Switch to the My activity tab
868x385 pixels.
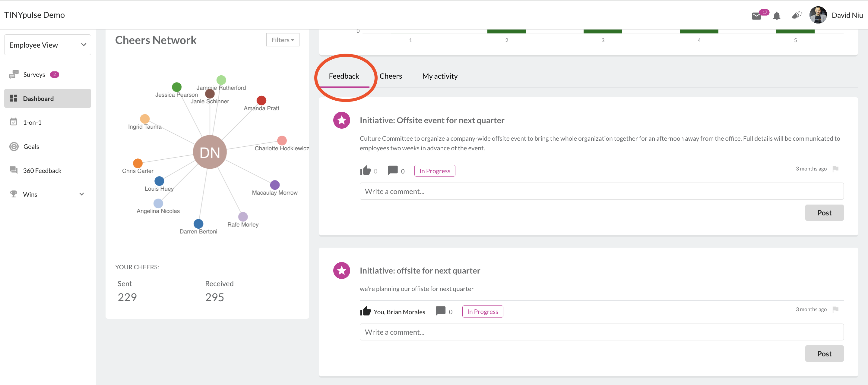[x=440, y=76]
